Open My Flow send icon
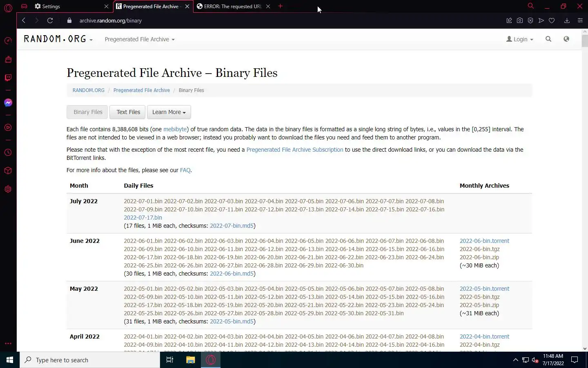 541,20
